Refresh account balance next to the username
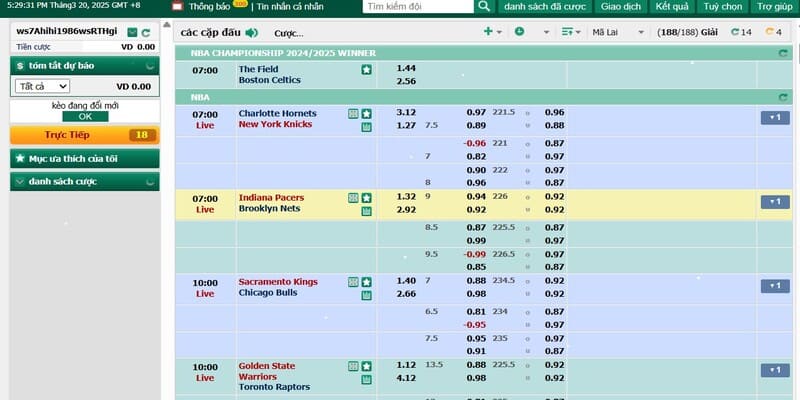 146,32
